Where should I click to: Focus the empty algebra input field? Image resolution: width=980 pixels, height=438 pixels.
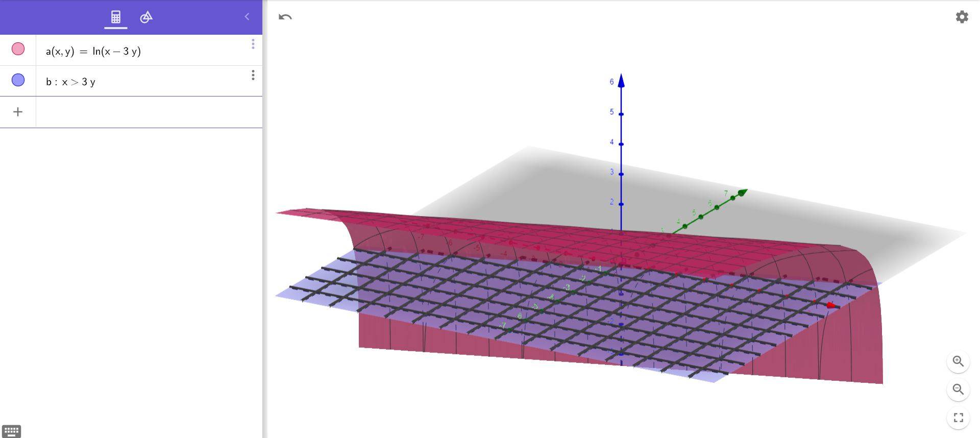pyautogui.click(x=148, y=112)
